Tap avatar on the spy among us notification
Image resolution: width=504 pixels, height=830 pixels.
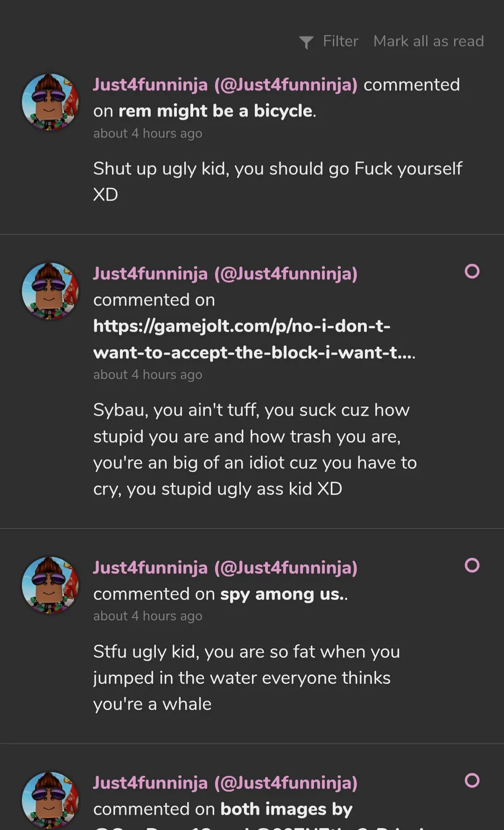(50, 585)
